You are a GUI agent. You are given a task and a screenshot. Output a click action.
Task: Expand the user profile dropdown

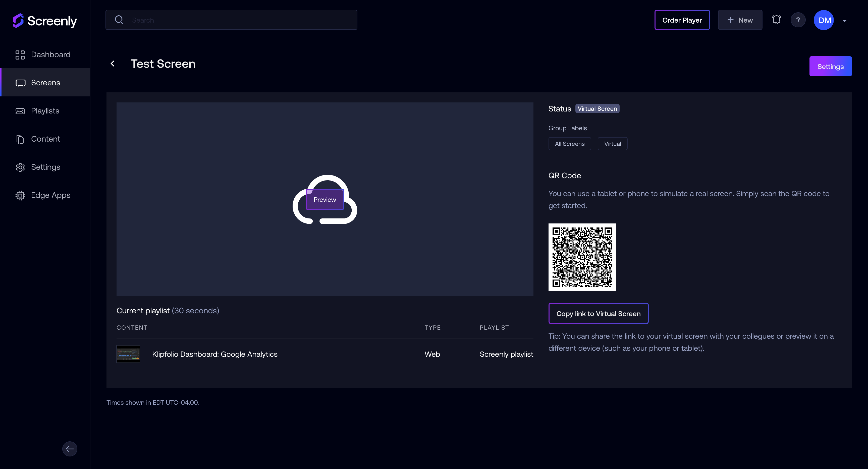[844, 19]
